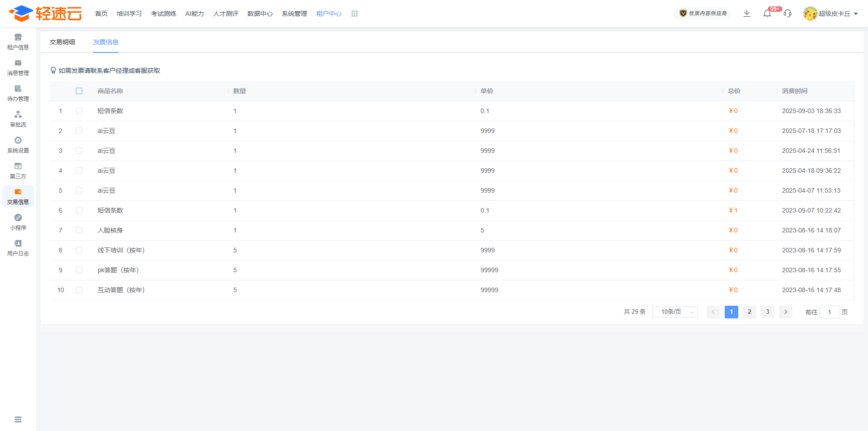Screen dimensions: 868x431
Task: Go to 审批流 sidebar item
Action: pyautogui.click(x=18, y=119)
